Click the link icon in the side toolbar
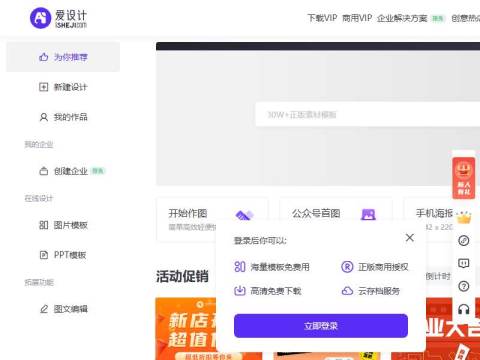Screen dimensions: 480x360 464,240
